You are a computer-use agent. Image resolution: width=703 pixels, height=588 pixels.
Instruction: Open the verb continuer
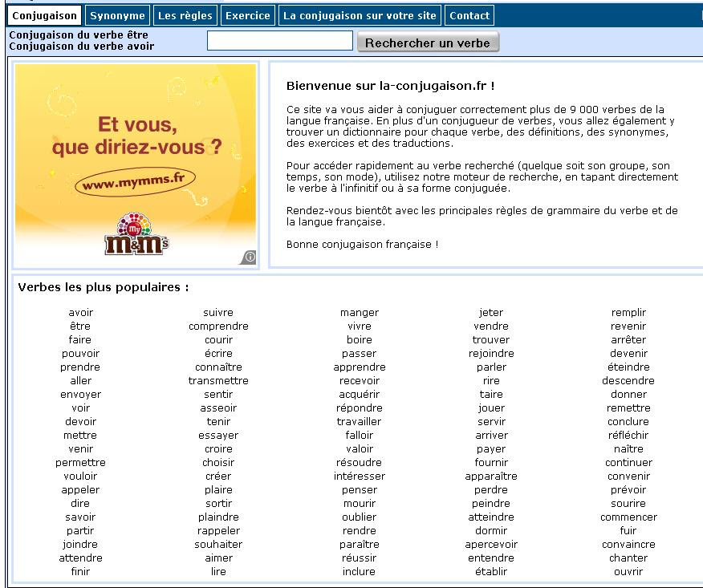628,463
